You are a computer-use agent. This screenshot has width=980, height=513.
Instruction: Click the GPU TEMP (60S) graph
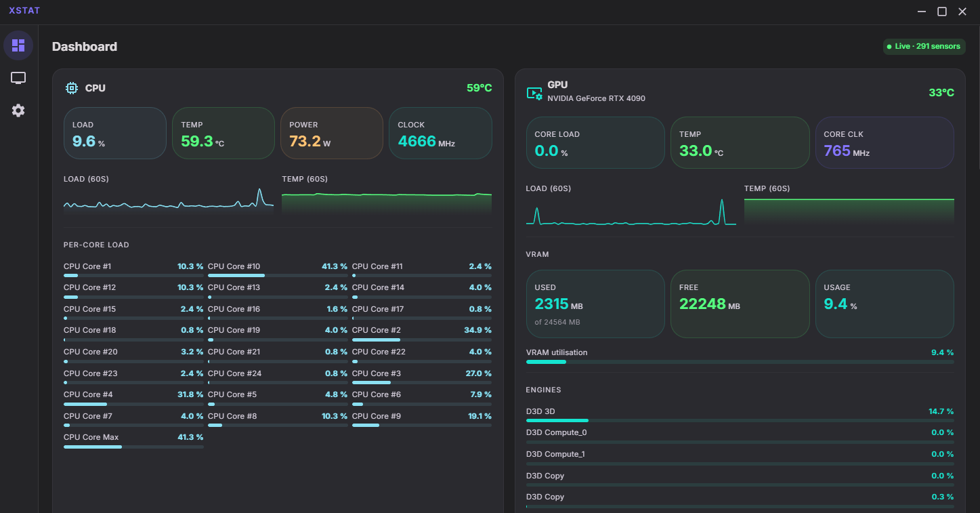849,207
